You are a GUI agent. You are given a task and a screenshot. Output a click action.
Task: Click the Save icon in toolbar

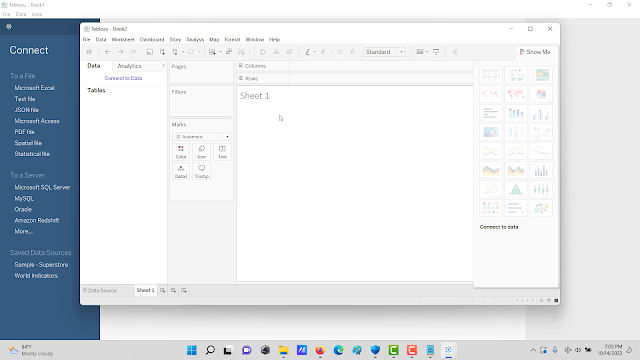(150, 52)
